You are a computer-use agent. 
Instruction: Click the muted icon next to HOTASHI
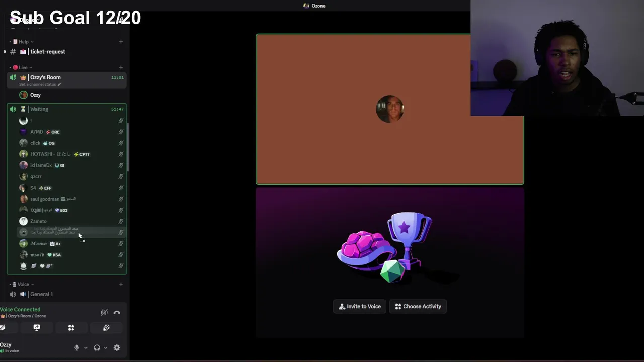(121, 154)
